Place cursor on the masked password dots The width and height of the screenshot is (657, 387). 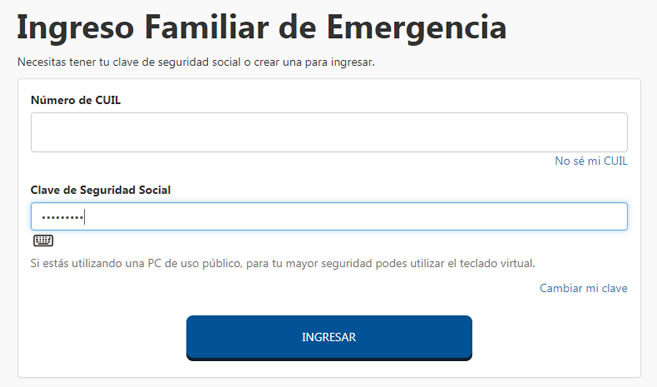click(x=62, y=217)
